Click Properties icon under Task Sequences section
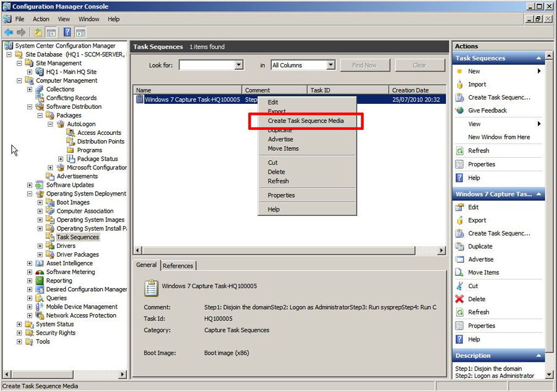 pyautogui.click(x=460, y=164)
